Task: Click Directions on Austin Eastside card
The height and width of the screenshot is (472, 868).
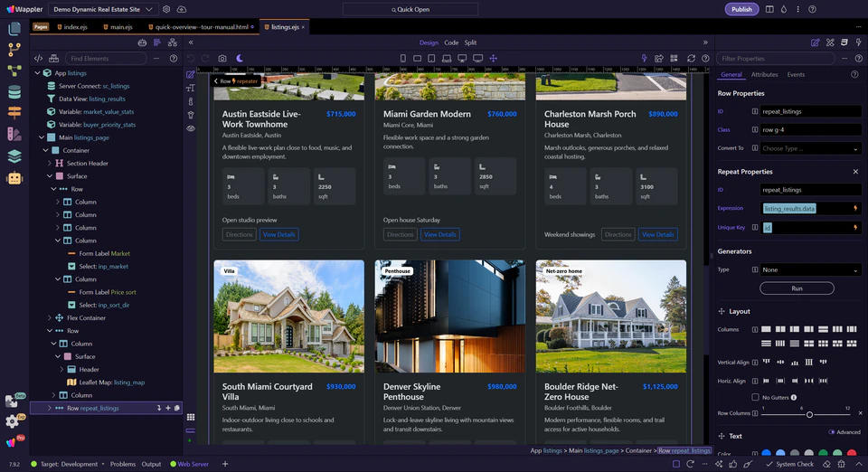Action: click(239, 234)
